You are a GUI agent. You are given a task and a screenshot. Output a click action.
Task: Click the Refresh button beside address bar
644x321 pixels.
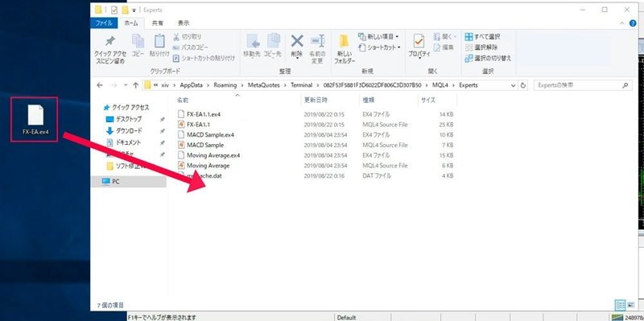coord(522,85)
